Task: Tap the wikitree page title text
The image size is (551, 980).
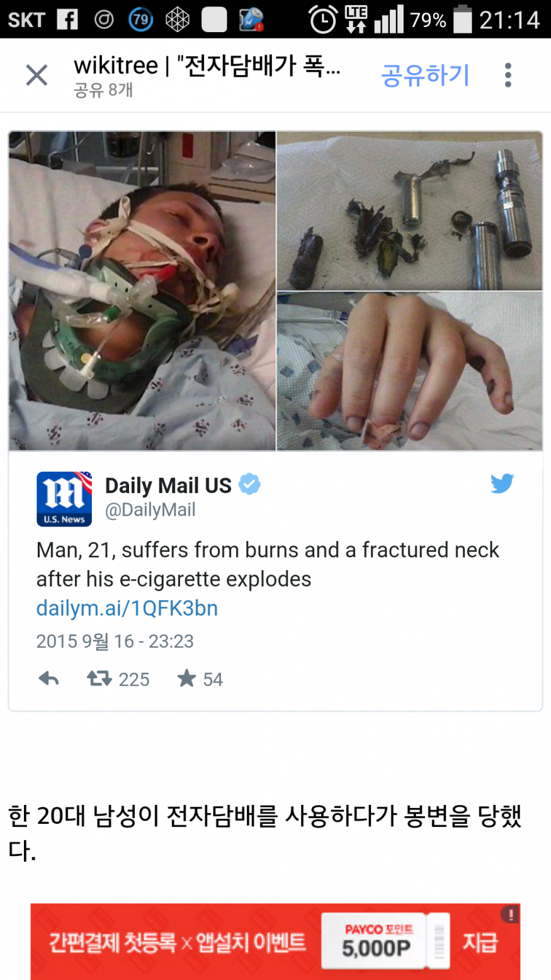Action: coord(207,66)
